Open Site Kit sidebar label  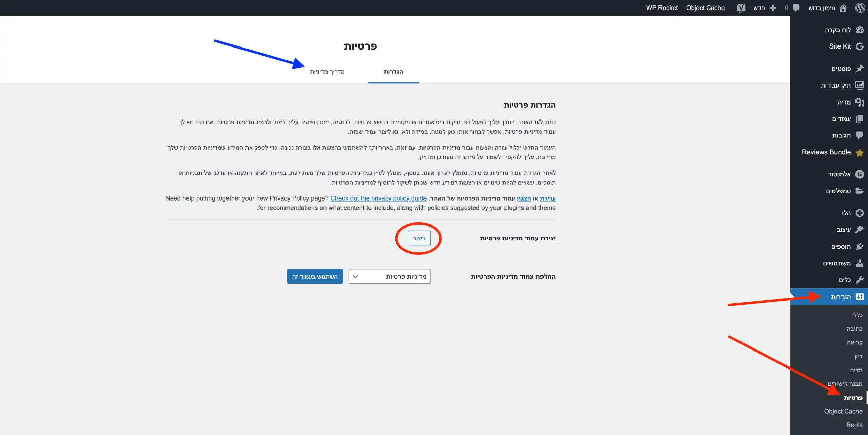point(840,46)
